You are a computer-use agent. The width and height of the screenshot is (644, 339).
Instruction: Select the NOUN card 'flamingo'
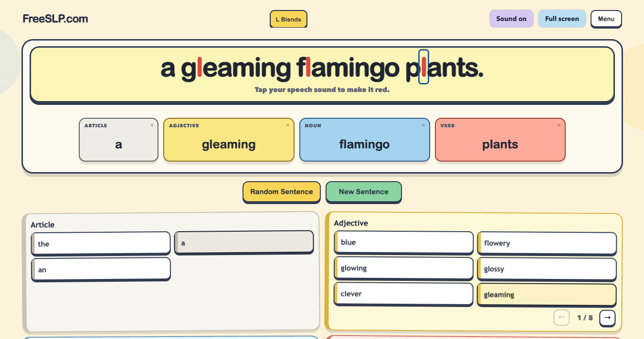[364, 140]
